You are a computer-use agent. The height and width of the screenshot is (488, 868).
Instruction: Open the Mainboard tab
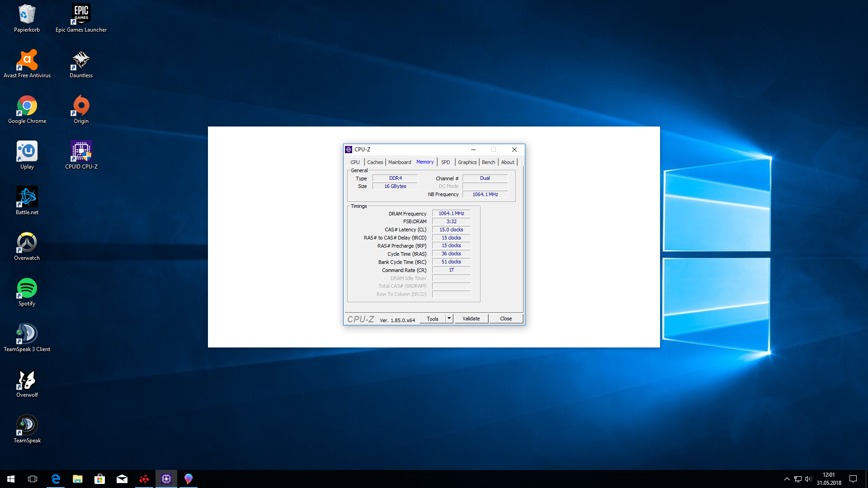pyautogui.click(x=400, y=162)
